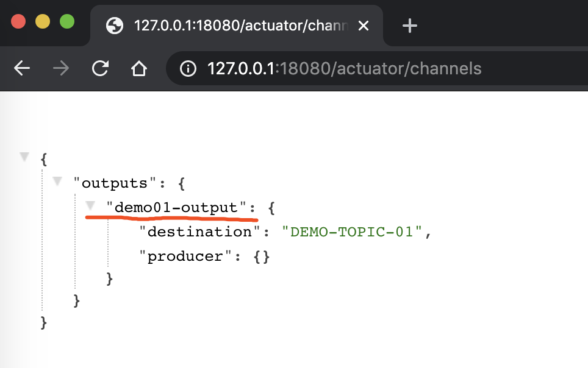The width and height of the screenshot is (588, 368).
Task: Reload the actuator channels page
Action: [x=100, y=69]
